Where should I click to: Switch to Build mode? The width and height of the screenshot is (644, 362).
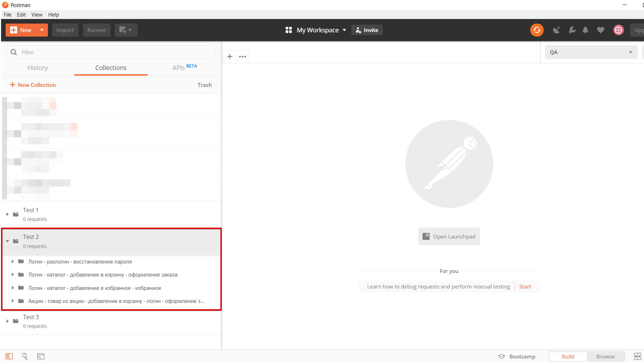(x=568, y=356)
